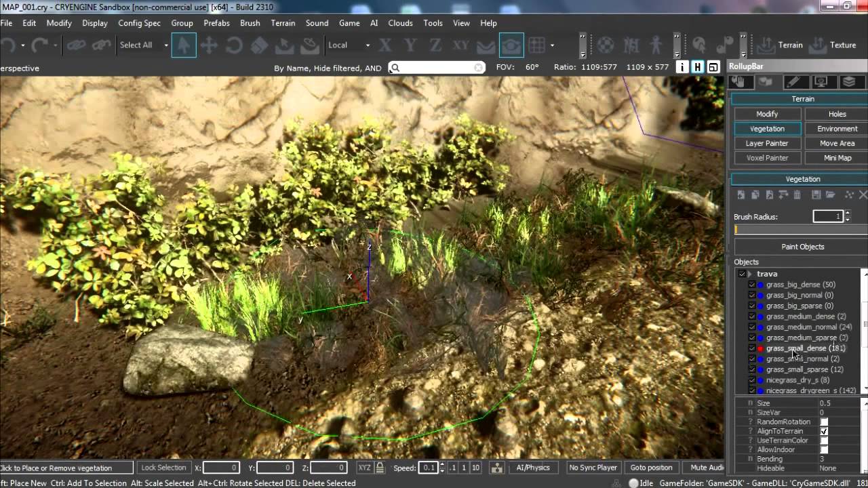Open the Terrain menu
The image size is (868, 488).
coord(283,23)
